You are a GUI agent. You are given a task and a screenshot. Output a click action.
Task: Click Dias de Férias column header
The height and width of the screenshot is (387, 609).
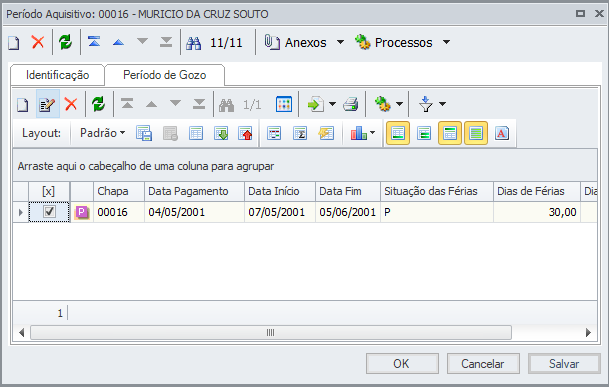click(537, 191)
